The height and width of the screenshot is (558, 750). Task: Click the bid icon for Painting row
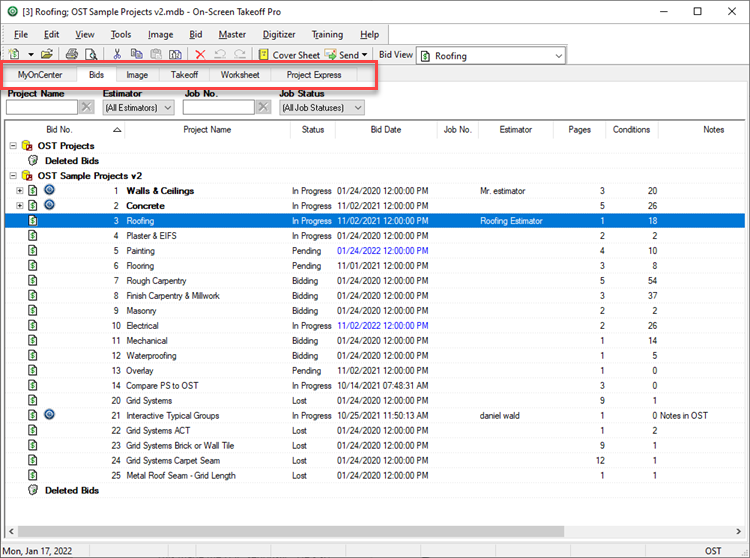(x=33, y=251)
